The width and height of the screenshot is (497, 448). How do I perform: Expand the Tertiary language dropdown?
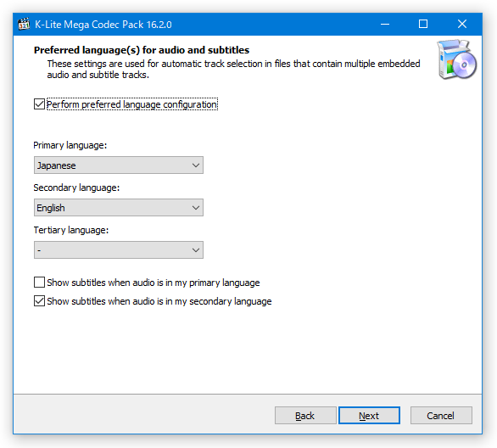pos(119,250)
